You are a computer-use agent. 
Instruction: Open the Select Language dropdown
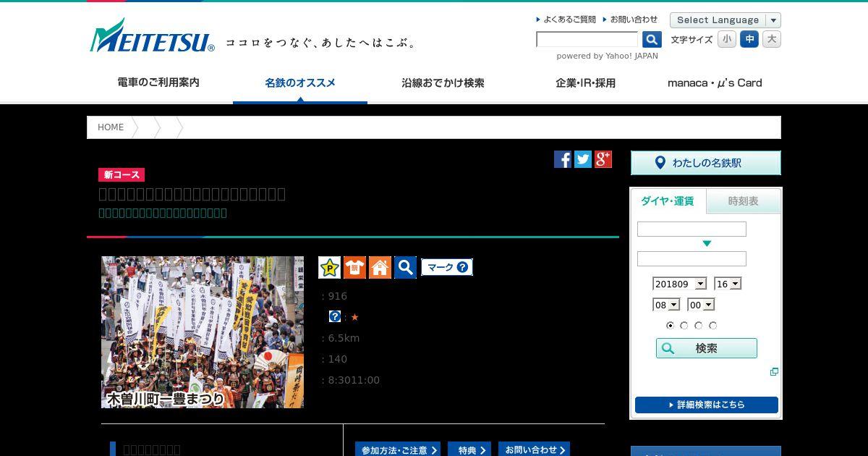pos(726,20)
